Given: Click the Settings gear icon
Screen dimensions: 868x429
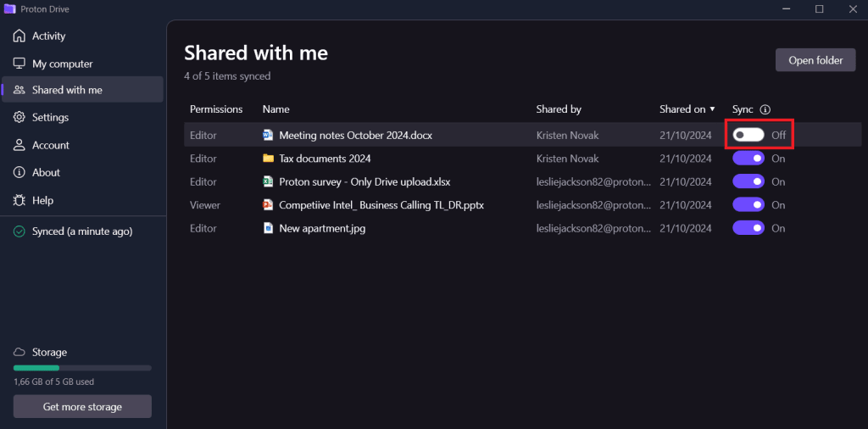Looking at the screenshot, I should 19,117.
